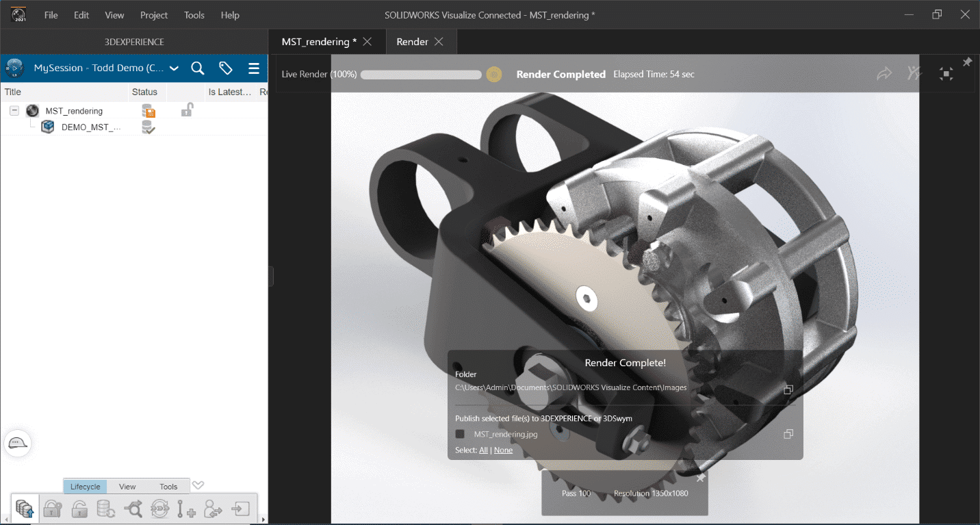980x525 pixels.
Task: Click the New Revision icon
Action: pos(186,509)
